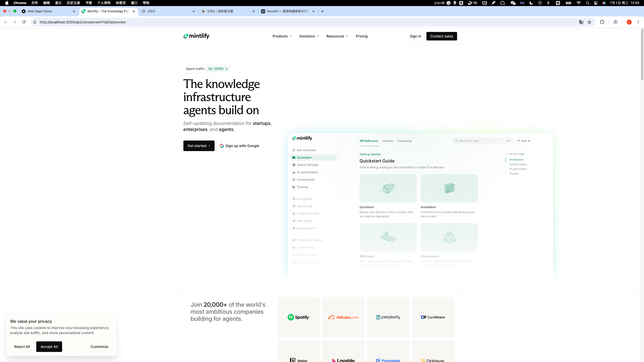Reject all cookies
The image size is (644, 362).
pos(22,347)
